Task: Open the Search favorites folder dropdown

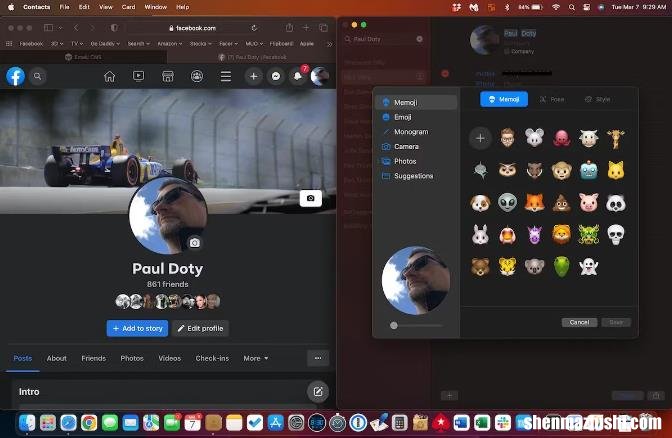Action: click(139, 44)
